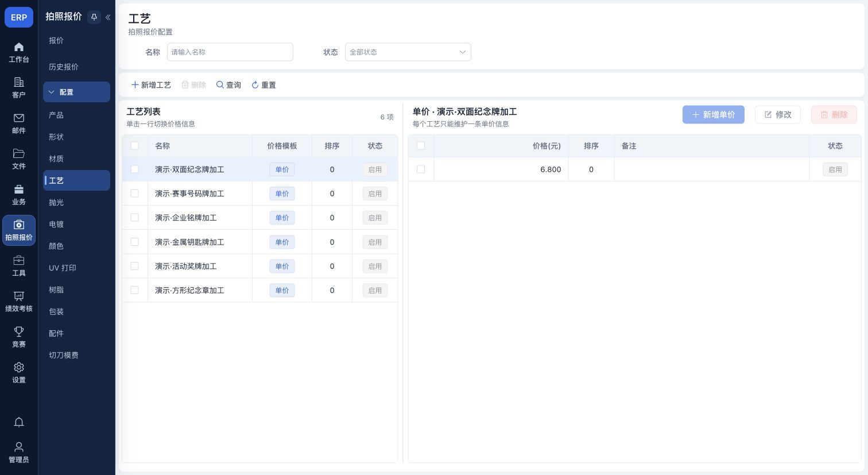The height and width of the screenshot is (475, 868).
Task: Go to 切刀模费 configuration
Action: pyautogui.click(x=76, y=356)
